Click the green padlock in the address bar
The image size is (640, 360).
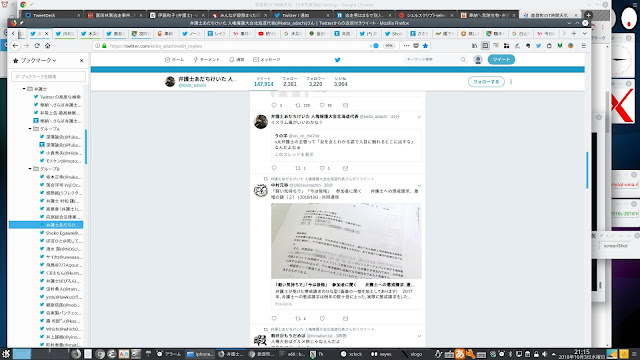tap(104, 46)
